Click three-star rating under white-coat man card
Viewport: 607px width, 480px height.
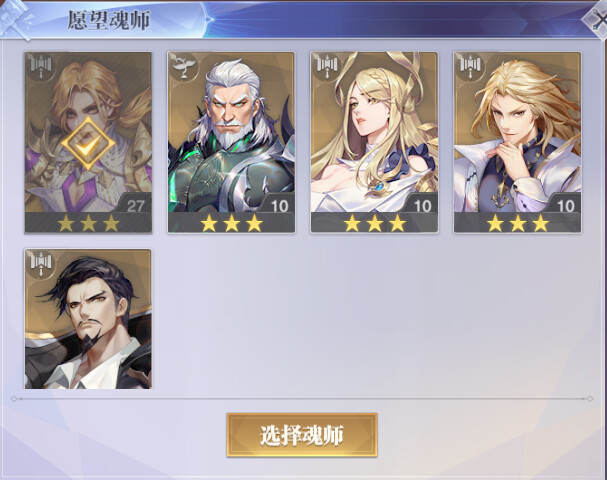518,223
